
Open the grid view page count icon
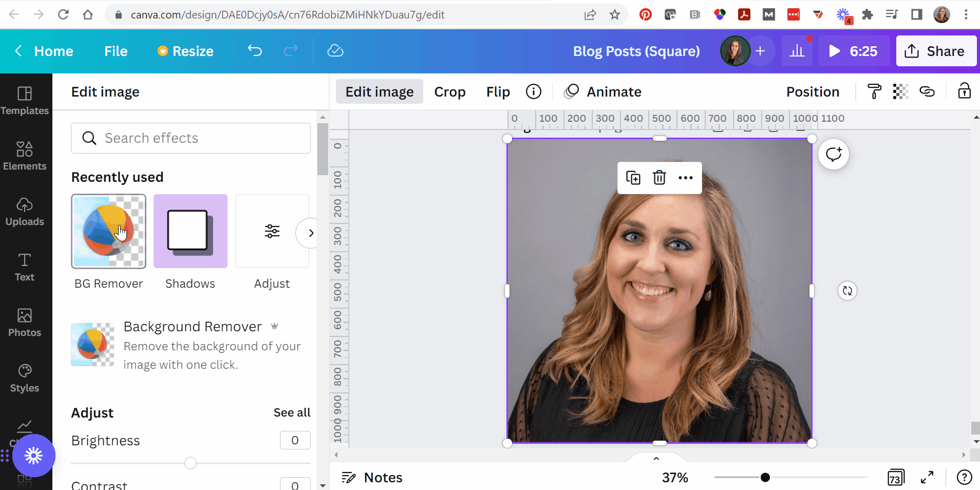pos(896,478)
